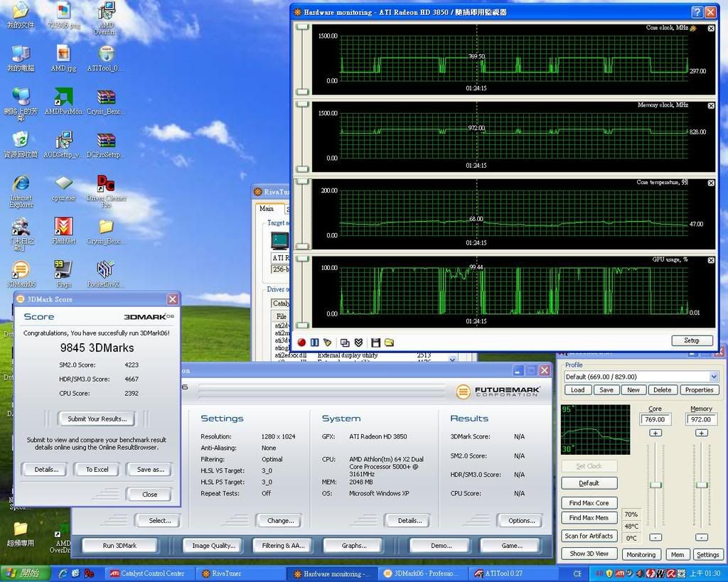Select the cpuz.exe desktop icon
This screenshot has height=582, width=728.
(63, 188)
